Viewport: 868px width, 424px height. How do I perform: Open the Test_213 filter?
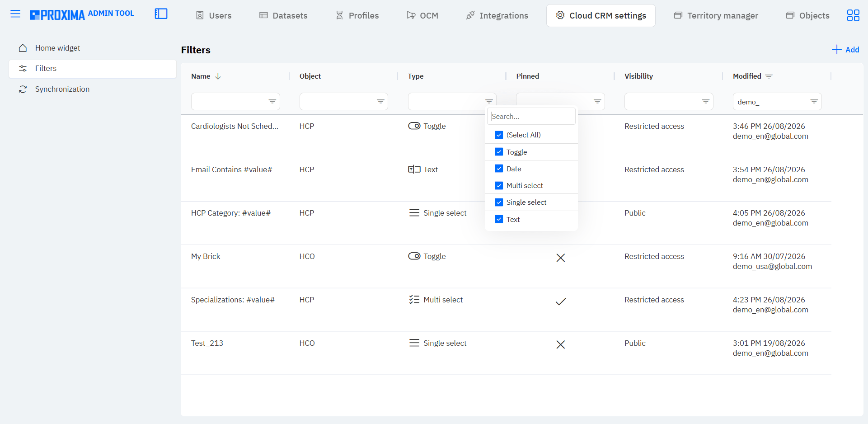(207, 343)
